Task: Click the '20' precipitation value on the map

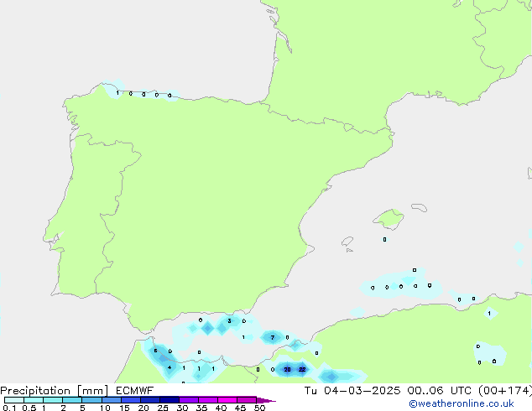Action: pos(287,369)
